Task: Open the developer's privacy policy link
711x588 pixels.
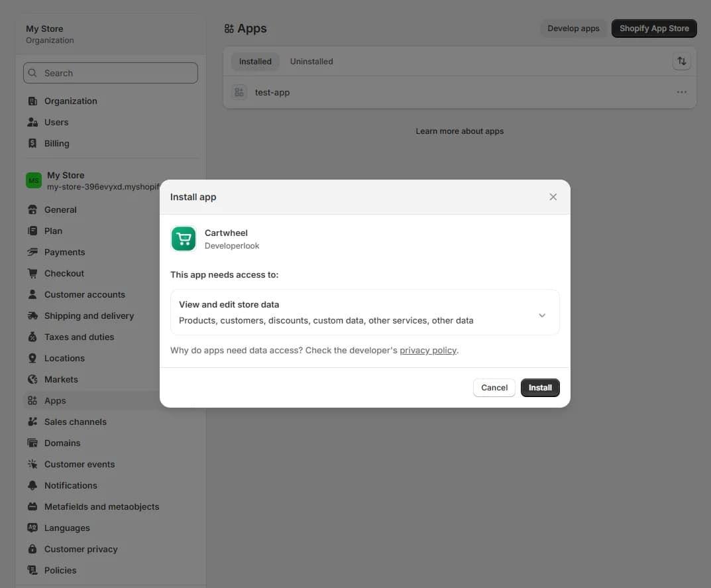Action: pyautogui.click(x=428, y=350)
